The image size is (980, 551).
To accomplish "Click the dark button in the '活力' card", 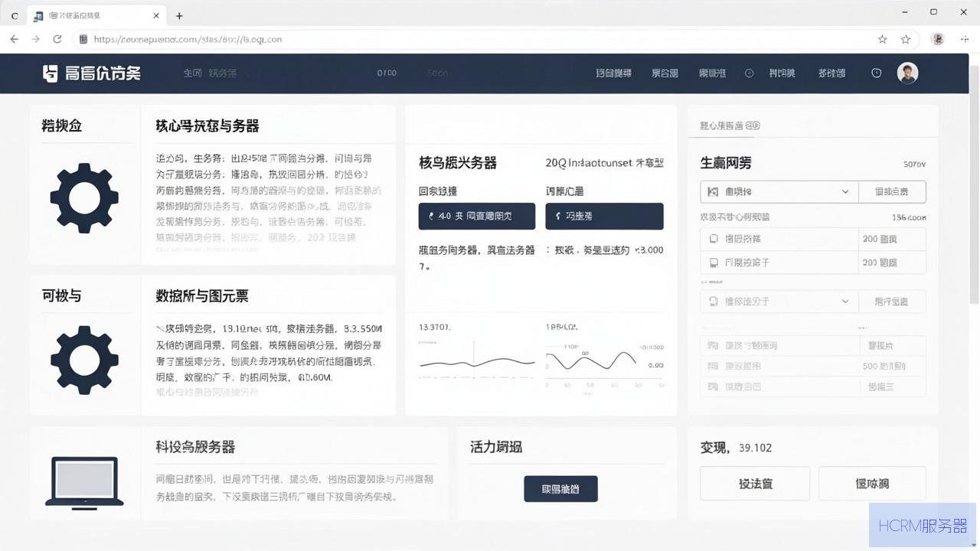I will click(x=560, y=489).
